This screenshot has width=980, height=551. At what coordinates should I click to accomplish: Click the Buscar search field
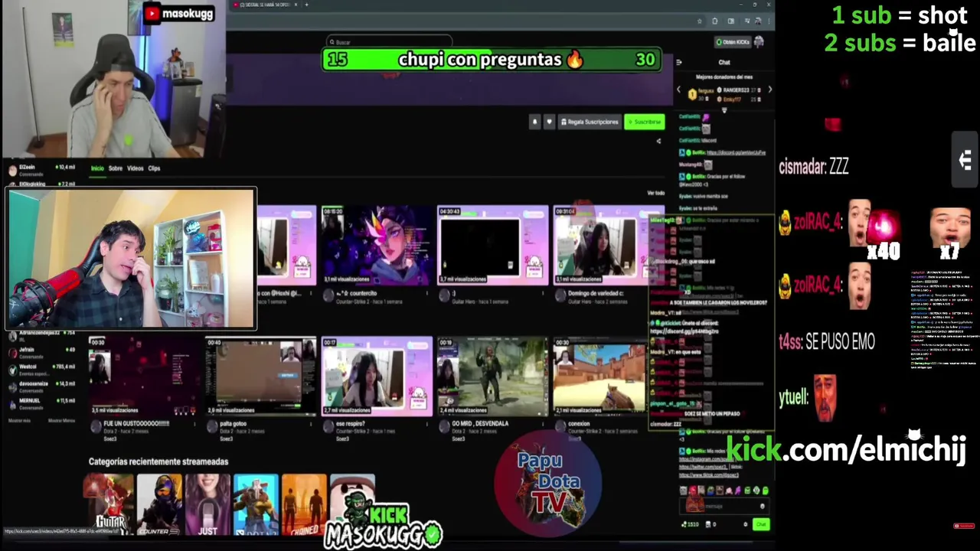pyautogui.click(x=390, y=42)
